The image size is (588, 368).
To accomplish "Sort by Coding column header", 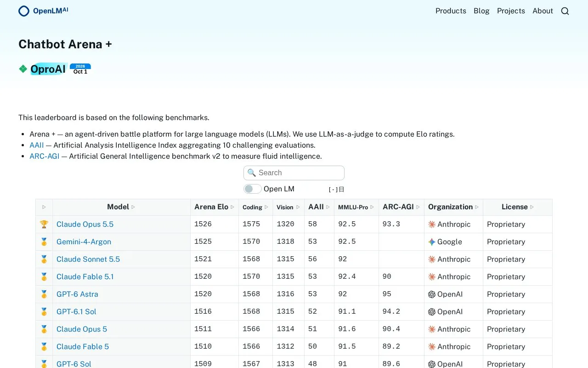I will tap(255, 207).
